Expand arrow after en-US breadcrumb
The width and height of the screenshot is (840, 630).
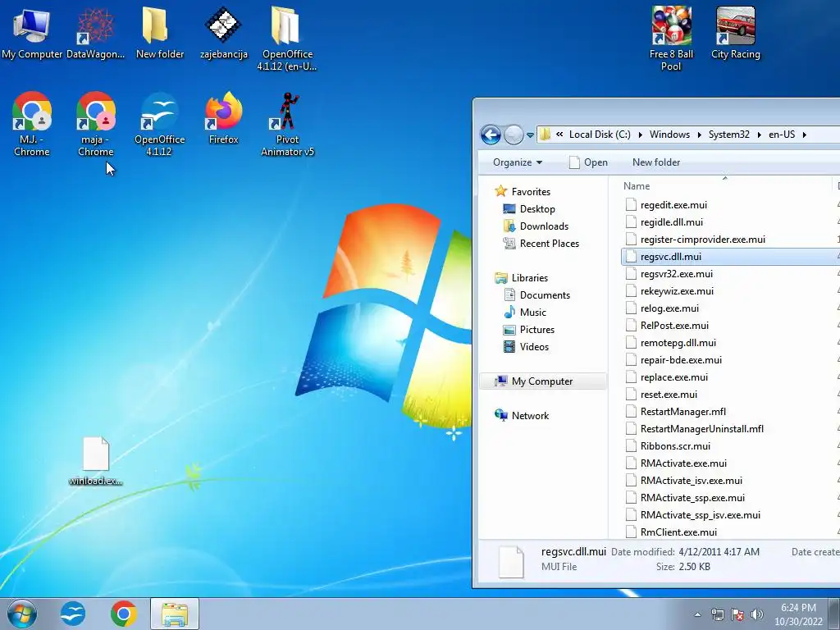coord(804,135)
